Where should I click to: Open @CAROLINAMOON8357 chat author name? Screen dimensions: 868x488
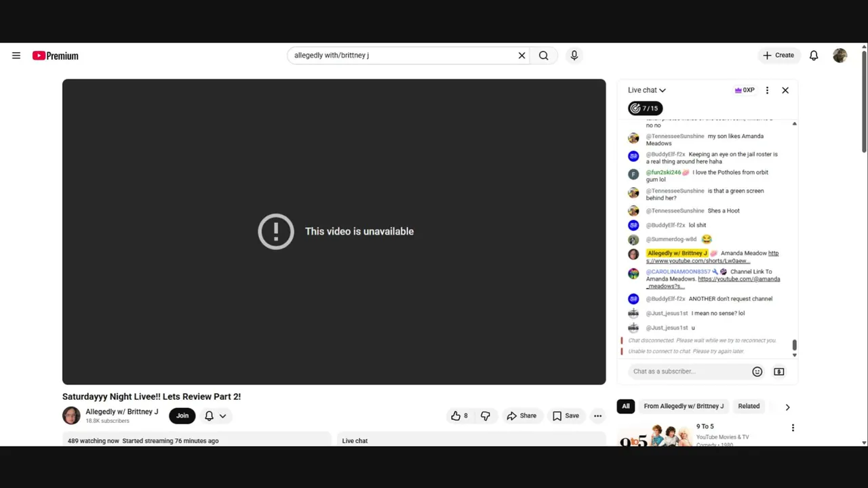678,272
